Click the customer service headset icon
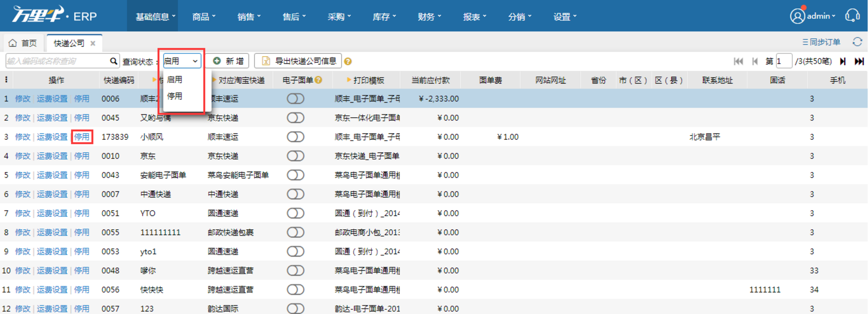868x314 pixels. pos(853,16)
